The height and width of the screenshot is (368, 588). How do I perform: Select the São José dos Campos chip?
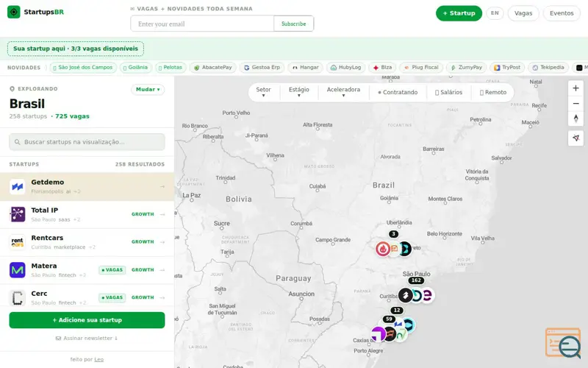click(83, 68)
